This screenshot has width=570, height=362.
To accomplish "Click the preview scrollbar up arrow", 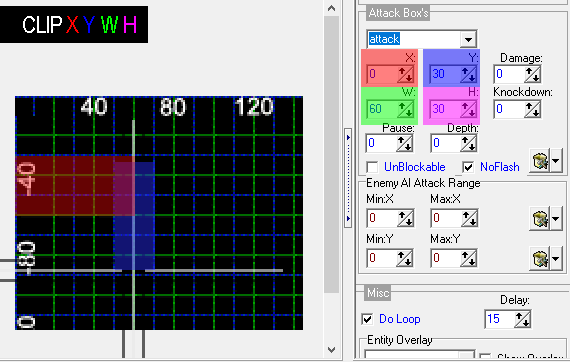I will tap(332, 8).
